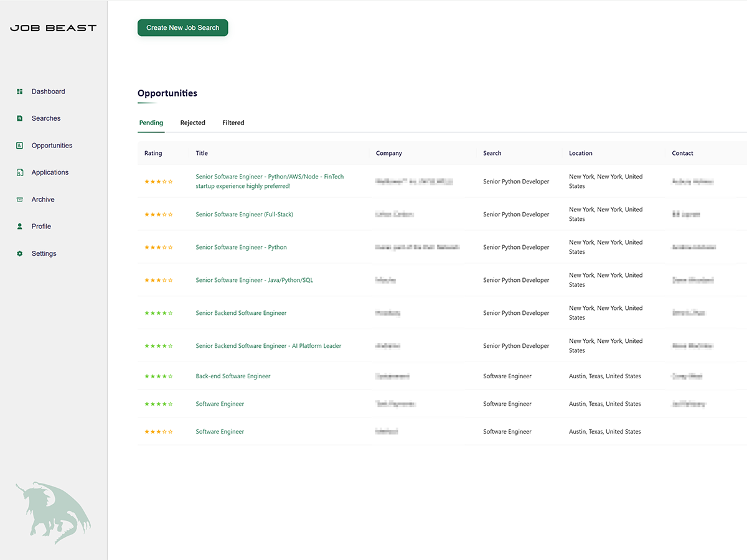Open the Dashboard sidebar icon

point(19,91)
